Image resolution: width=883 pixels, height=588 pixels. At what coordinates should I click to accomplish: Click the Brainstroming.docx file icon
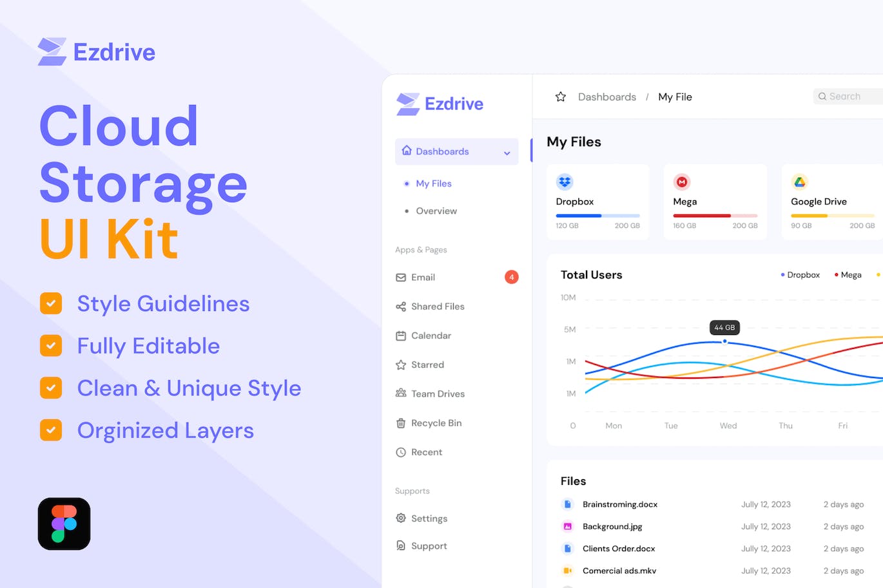click(567, 504)
